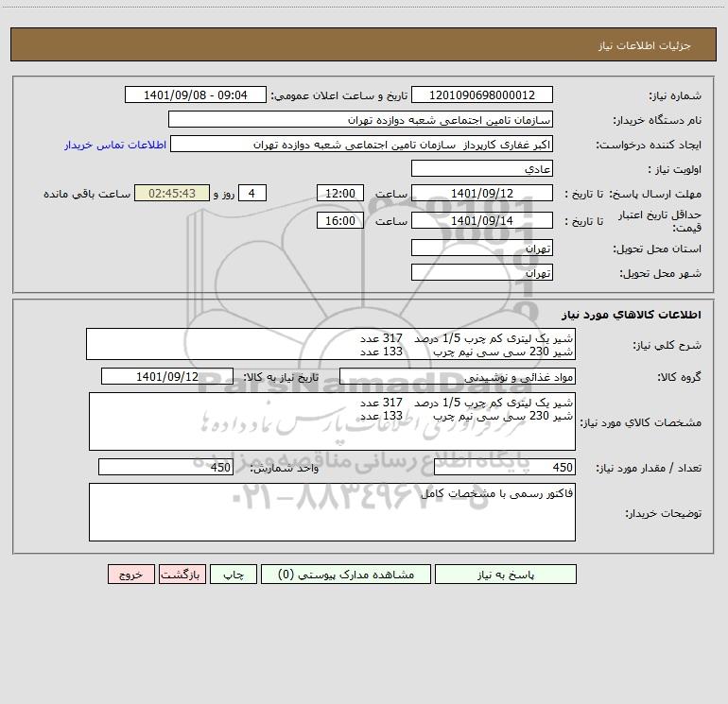Click the بازگشت back button
This screenshot has width=728, height=704.
[182, 574]
